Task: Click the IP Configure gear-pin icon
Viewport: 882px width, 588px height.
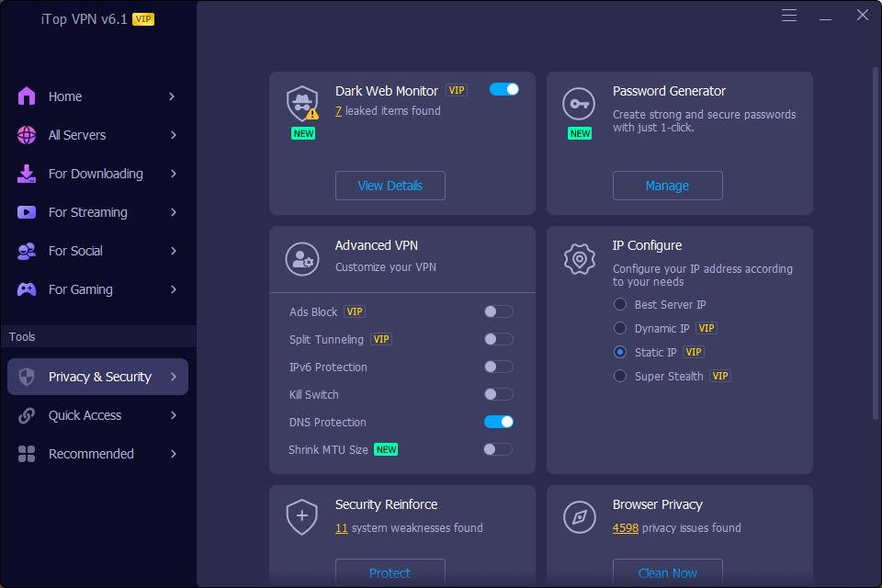Action: [x=580, y=259]
